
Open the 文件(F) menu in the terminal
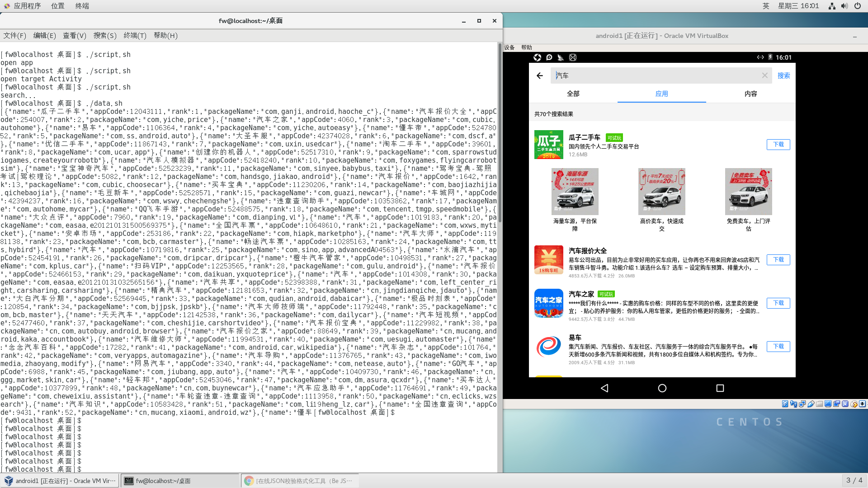pyautogui.click(x=15, y=35)
